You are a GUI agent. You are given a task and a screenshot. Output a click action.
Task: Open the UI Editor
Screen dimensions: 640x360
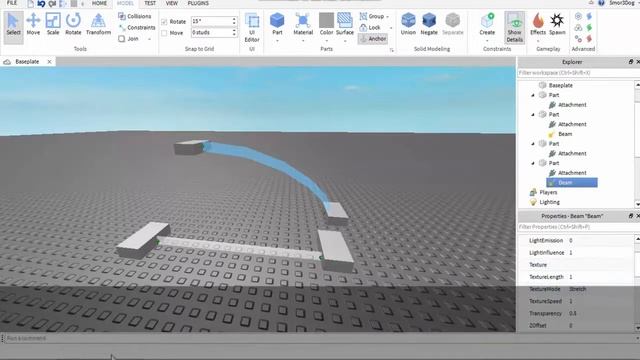point(252,28)
